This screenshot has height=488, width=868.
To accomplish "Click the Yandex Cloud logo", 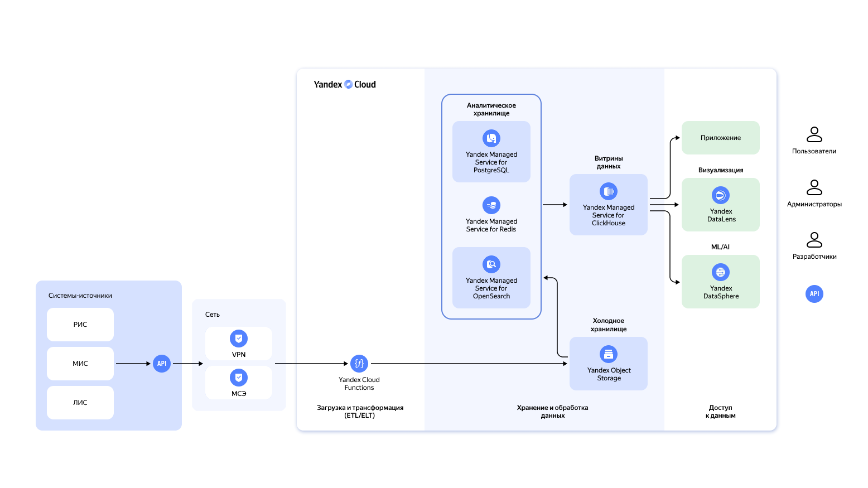I will pyautogui.click(x=345, y=84).
